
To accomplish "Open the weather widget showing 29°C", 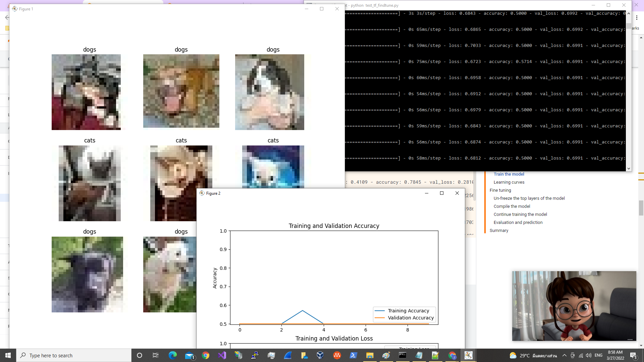I will click(533, 355).
